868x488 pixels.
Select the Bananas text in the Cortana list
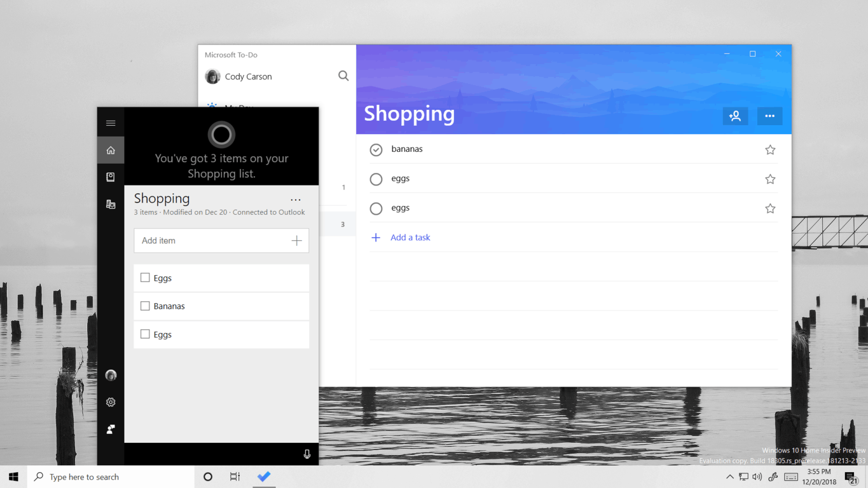tap(169, 306)
